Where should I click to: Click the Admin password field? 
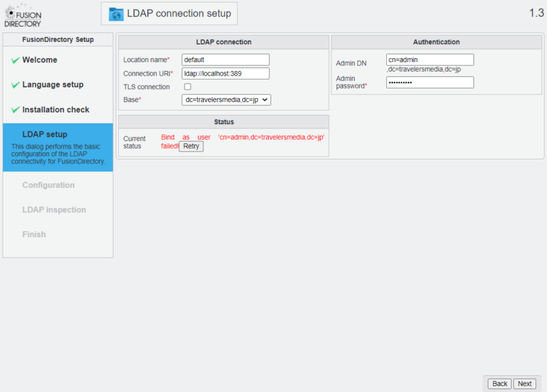pos(429,83)
